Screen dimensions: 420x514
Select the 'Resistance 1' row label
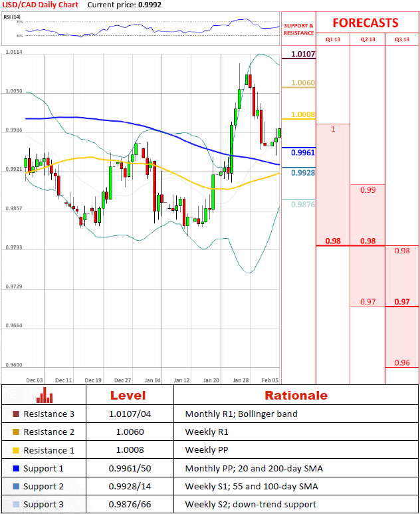pyautogui.click(x=49, y=450)
